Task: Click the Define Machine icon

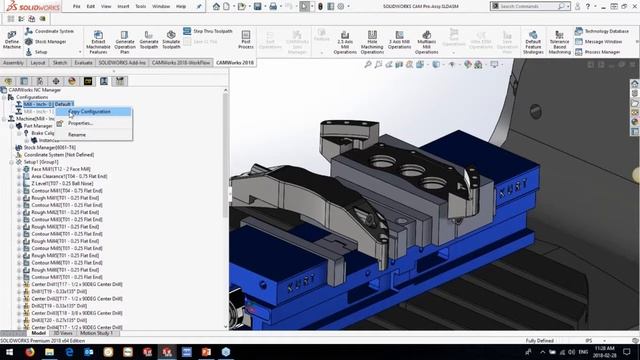Action: pyautogui.click(x=12, y=40)
